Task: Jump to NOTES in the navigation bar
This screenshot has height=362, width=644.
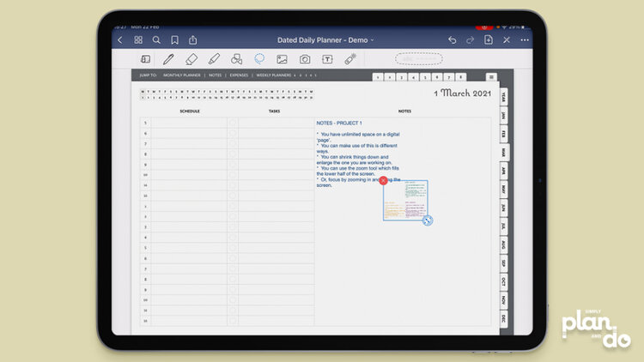Action: click(215, 75)
